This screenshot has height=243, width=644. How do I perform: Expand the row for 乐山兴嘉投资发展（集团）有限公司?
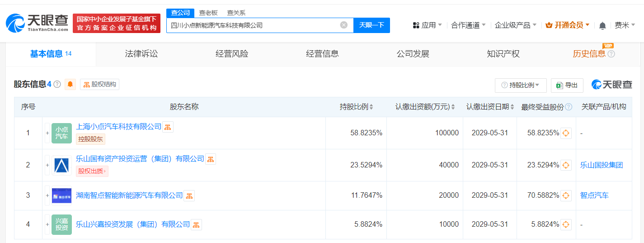[x=47, y=224]
